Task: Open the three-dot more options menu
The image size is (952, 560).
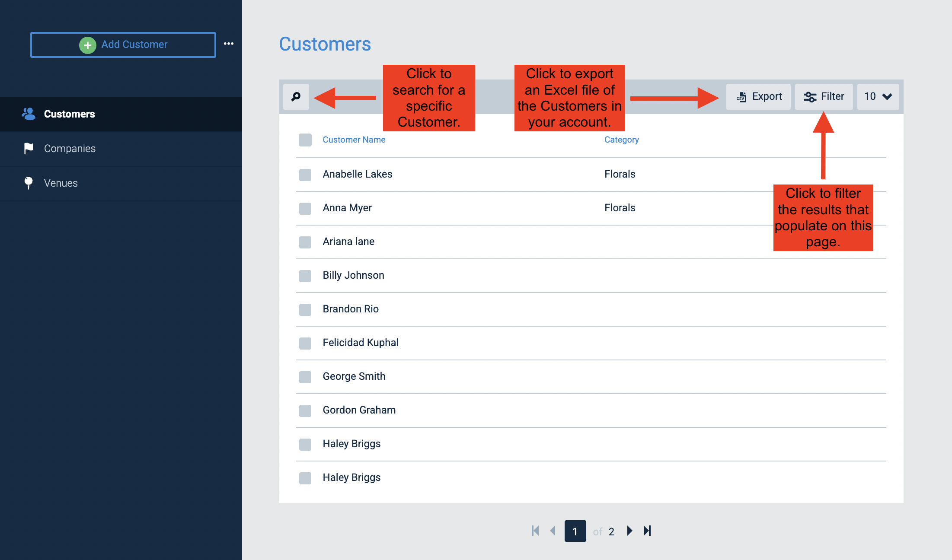Action: coord(229,44)
